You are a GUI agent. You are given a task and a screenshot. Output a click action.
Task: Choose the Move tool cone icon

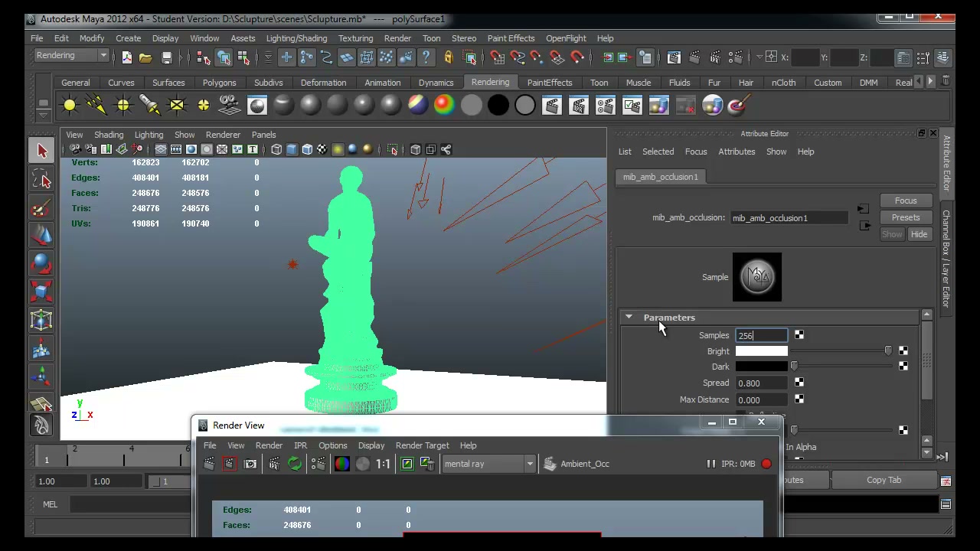42,236
